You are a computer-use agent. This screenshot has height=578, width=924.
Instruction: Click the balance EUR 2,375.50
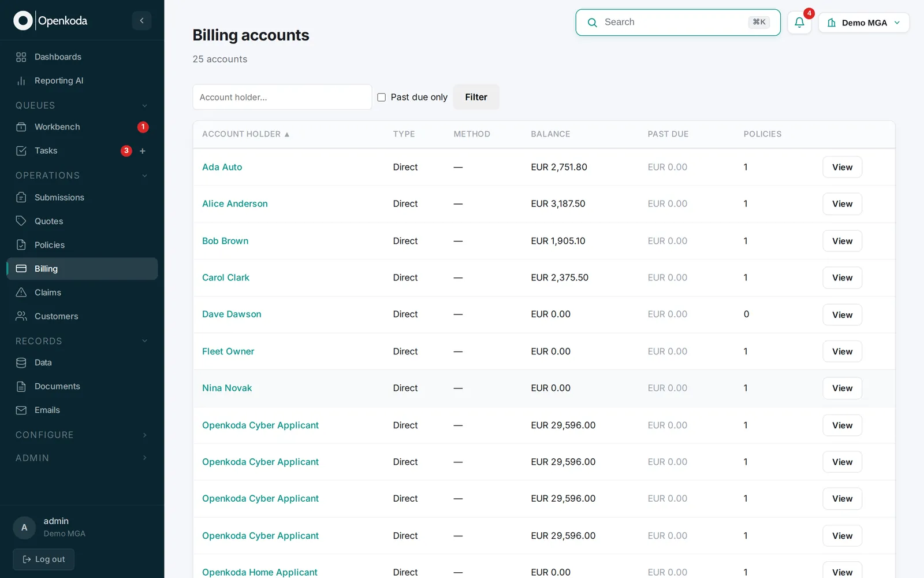pyautogui.click(x=560, y=277)
